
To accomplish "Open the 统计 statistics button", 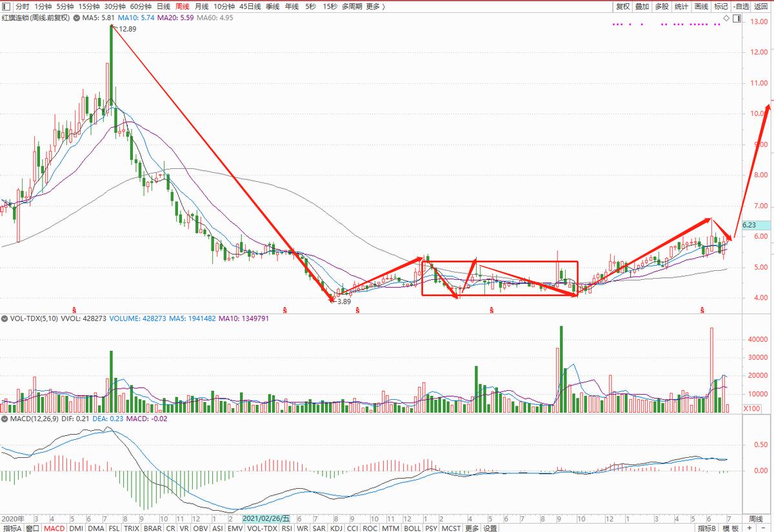I will [681, 6].
